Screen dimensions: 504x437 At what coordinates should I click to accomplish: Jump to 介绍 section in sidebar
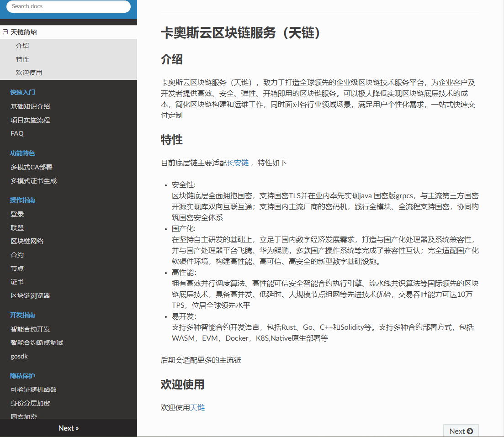(22, 46)
